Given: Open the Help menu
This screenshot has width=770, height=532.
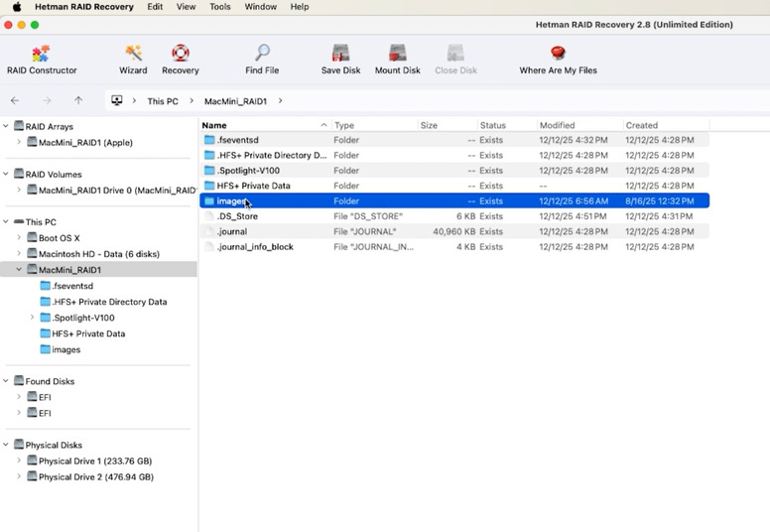Looking at the screenshot, I should (299, 7).
